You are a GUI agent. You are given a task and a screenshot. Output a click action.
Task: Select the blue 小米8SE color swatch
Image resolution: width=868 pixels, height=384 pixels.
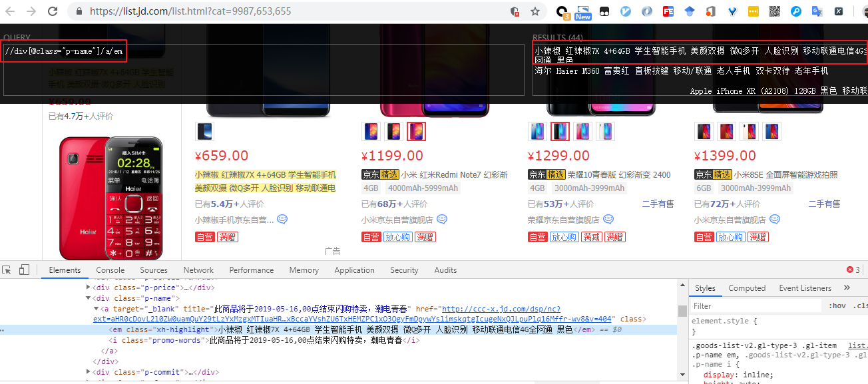772,132
